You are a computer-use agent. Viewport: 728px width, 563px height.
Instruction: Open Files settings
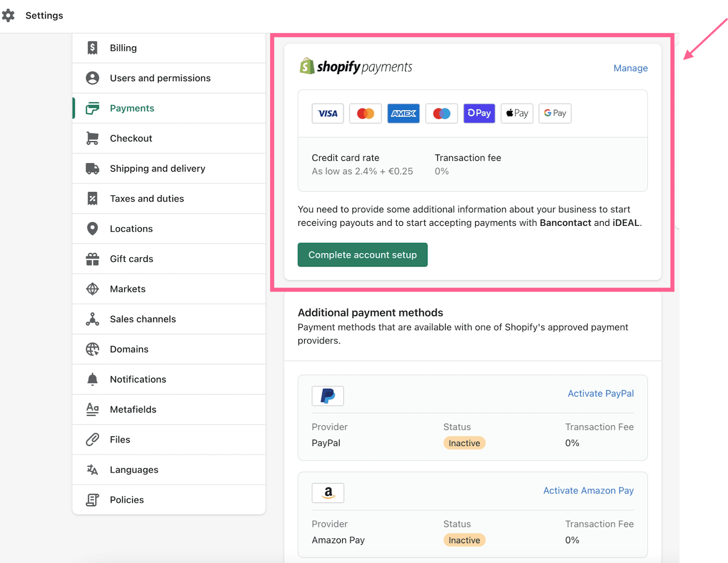click(169, 440)
